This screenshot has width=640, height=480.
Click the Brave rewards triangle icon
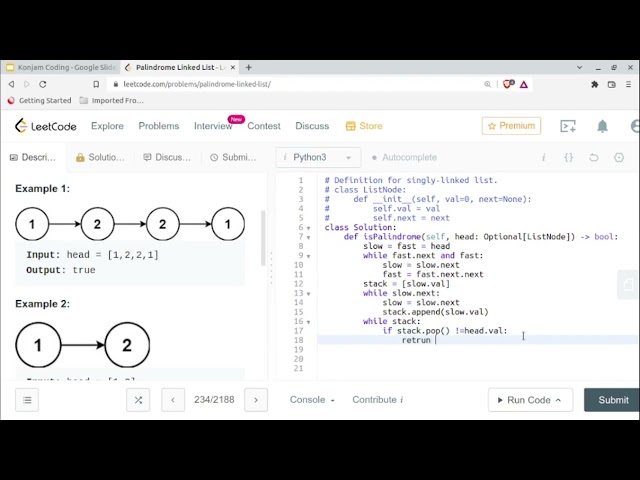click(524, 84)
